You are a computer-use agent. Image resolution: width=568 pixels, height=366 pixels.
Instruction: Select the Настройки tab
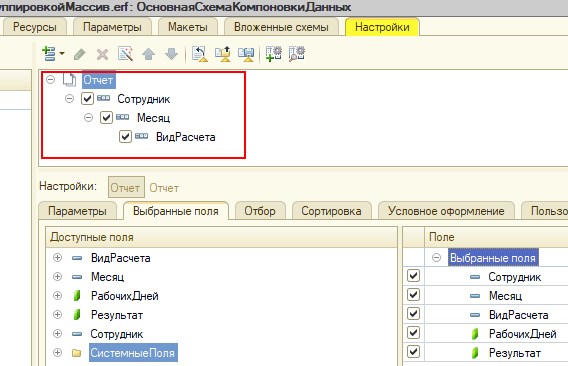382,27
